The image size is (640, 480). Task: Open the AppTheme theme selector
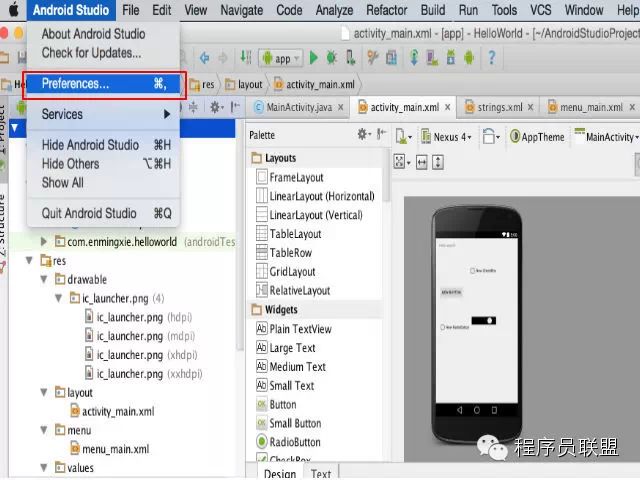(538, 137)
